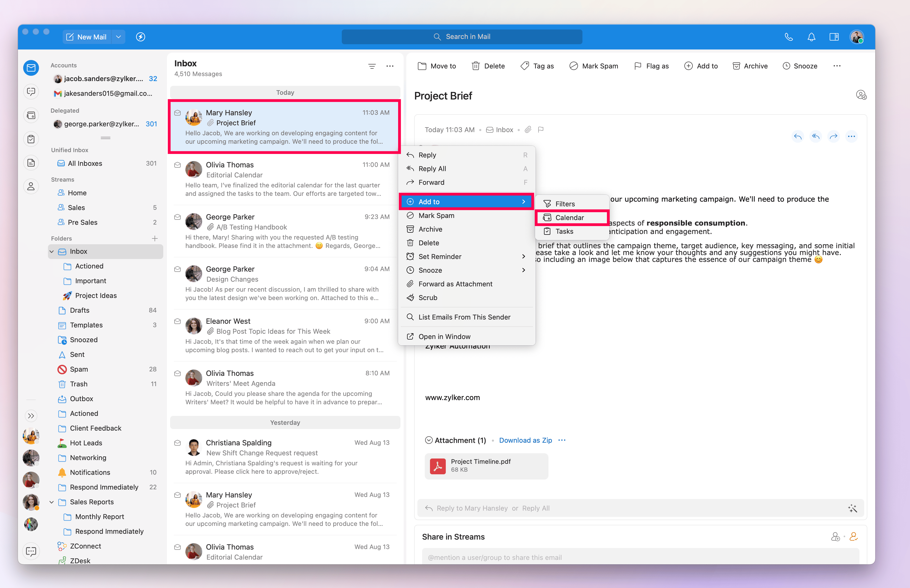Open the Calendar app in left sidebar
The height and width of the screenshot is (588, 910).
point(31,115)
